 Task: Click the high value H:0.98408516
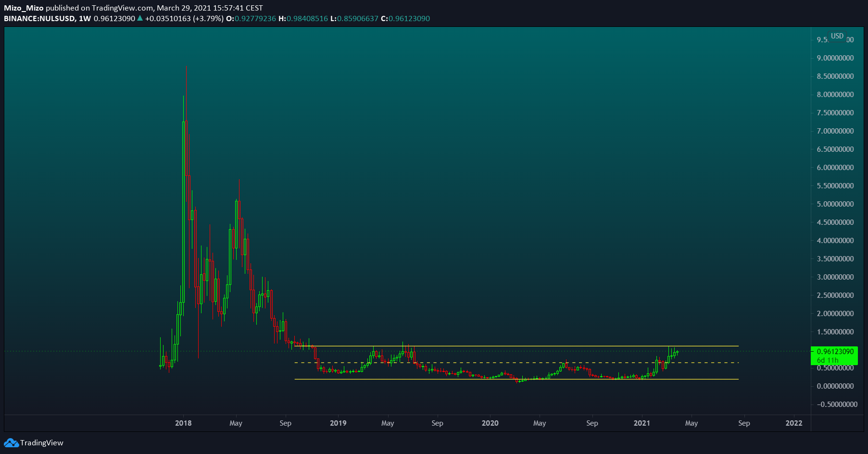303,19
